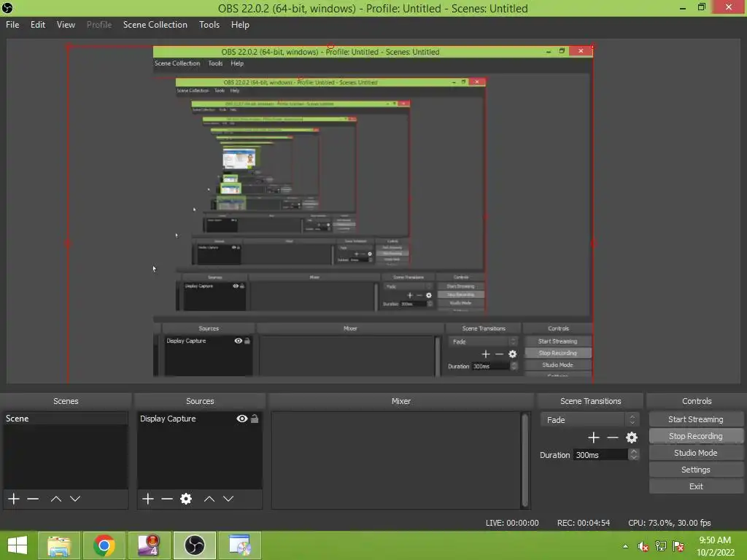Viewport: 747px width, 560px height.
Task: Enable Studio Mode
Action: click(695, 452)
